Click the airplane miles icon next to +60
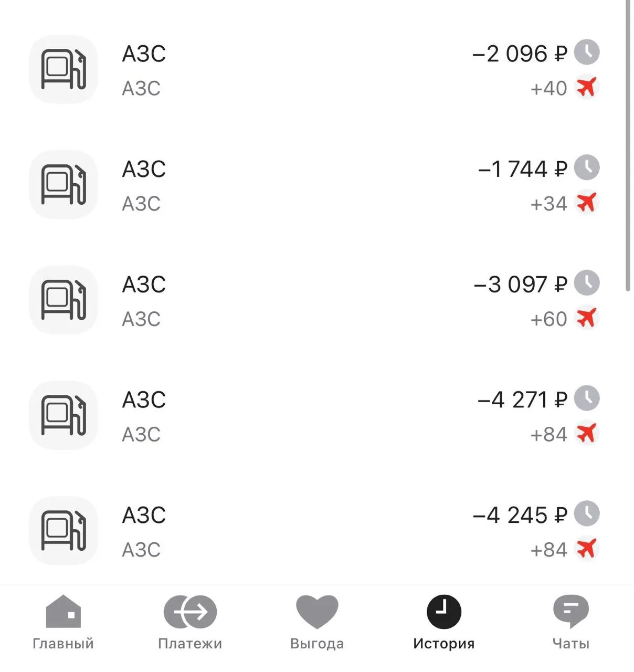The width and height of the screenshot is (634, 672). pos(587,318)
